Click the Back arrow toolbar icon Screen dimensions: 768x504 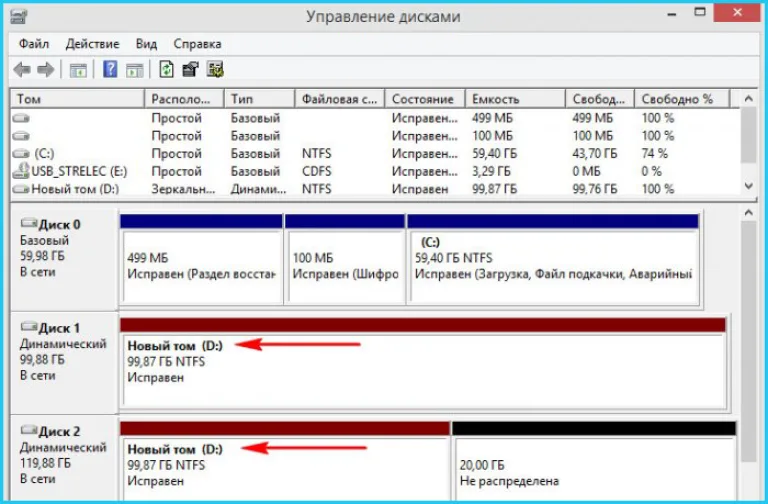(22, 70)
